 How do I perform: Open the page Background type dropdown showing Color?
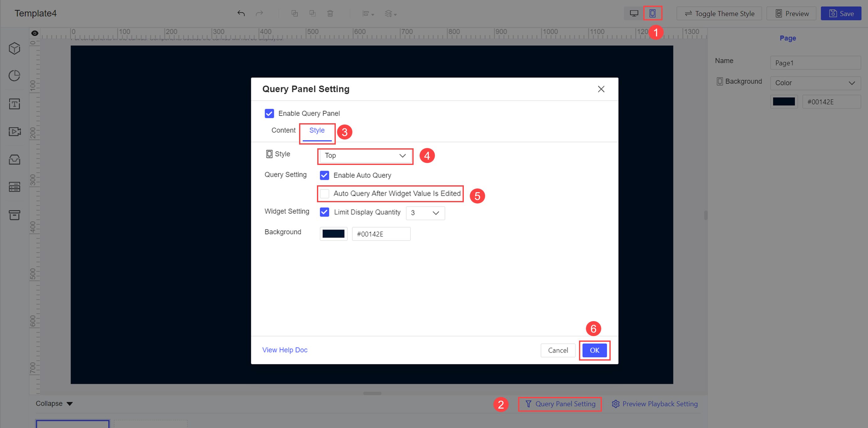tap(815, 83)
